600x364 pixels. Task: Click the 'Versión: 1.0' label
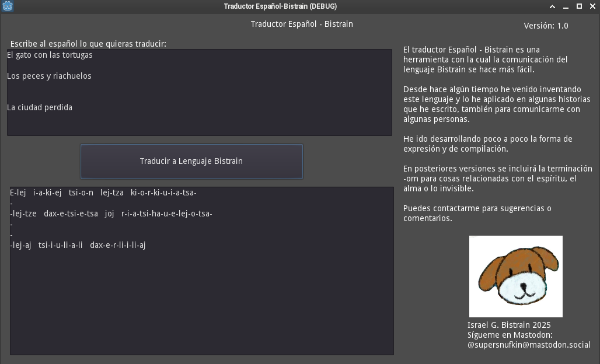coord(546,26)
